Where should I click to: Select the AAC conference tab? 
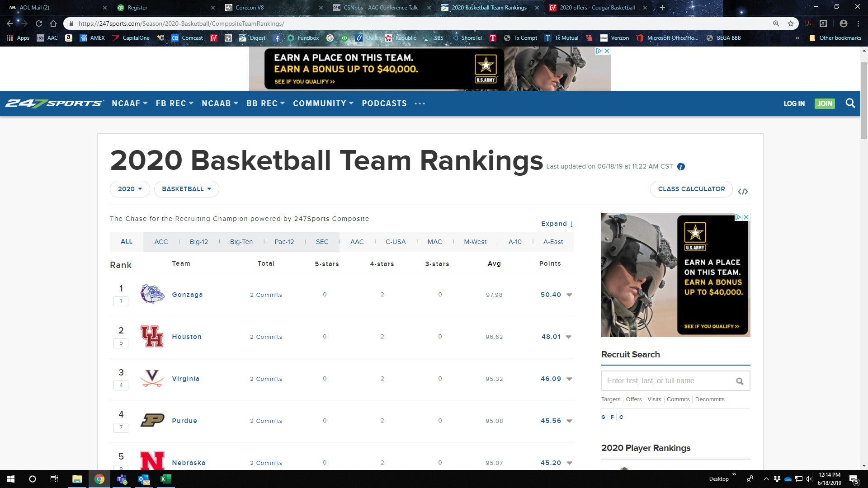(357, 242)
